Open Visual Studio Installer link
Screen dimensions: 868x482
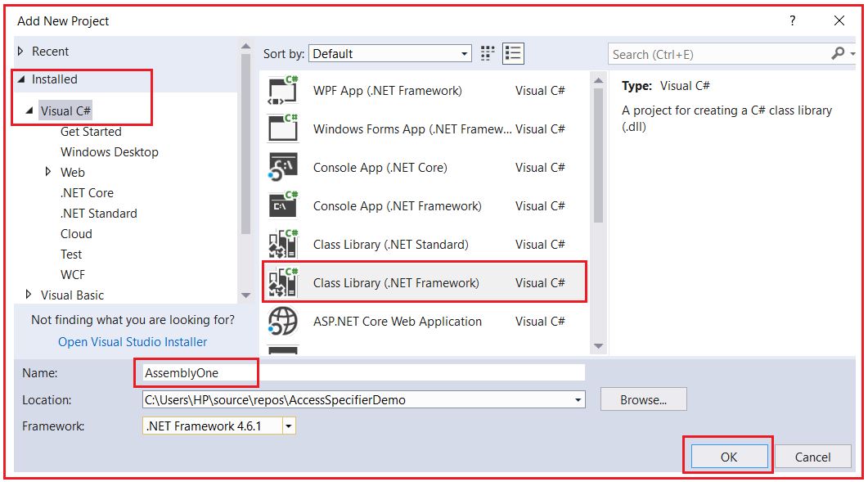(133, 342)
